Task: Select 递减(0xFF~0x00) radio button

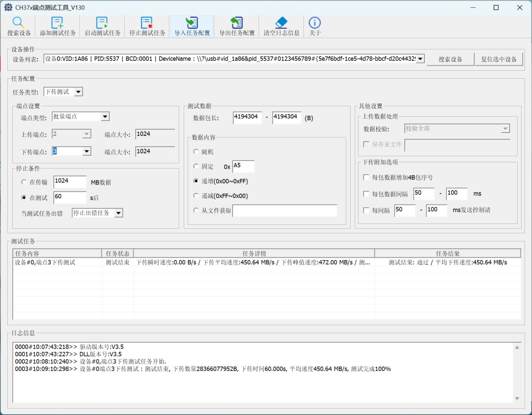Action: click(x=196, y=195)
